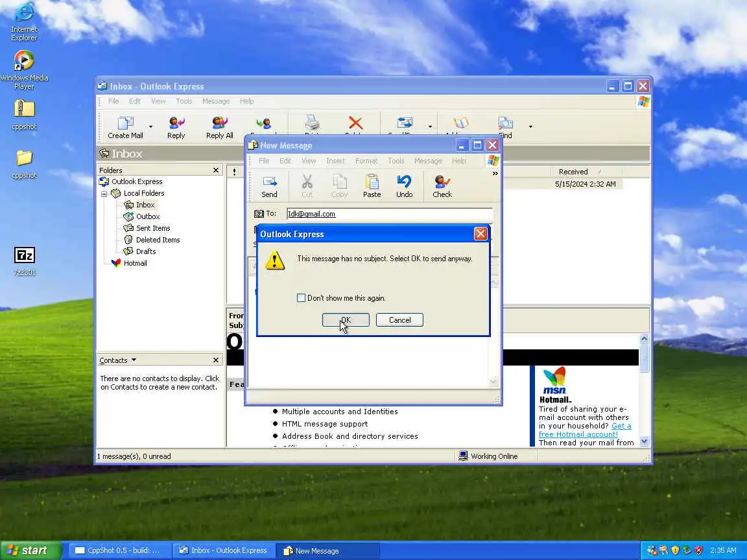Open the Help menu in Inbox window
The width and height of the screenshot is (747, 560).
246,101
